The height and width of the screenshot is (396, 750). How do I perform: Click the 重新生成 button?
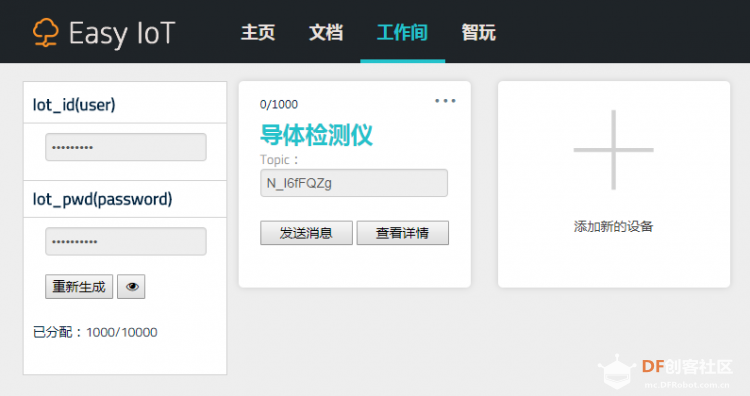tap(79, 286)
